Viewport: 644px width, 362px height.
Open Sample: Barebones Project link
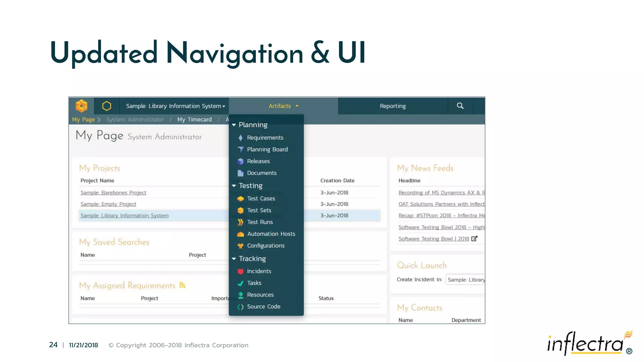click(113, 193)
